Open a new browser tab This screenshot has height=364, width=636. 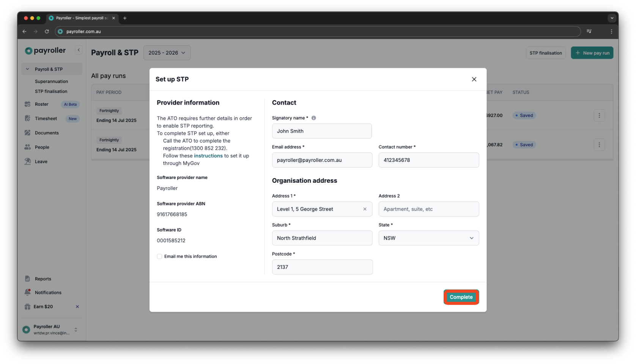125,18
